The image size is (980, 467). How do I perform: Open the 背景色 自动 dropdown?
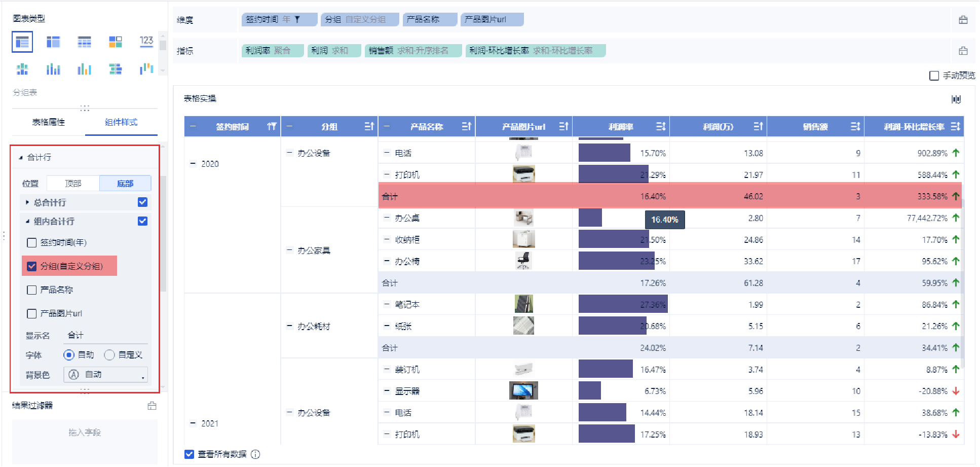pyautogui.click(x=105, y=375)
